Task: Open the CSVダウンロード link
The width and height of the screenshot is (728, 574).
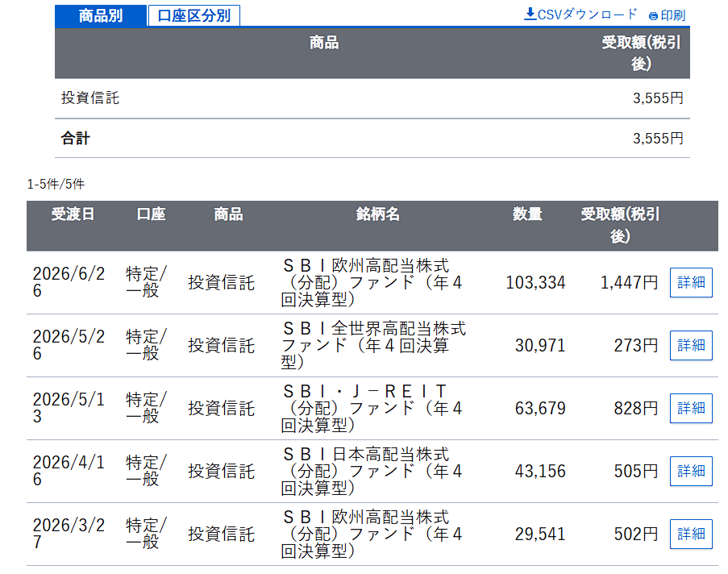Action: [x=580, y=15]
